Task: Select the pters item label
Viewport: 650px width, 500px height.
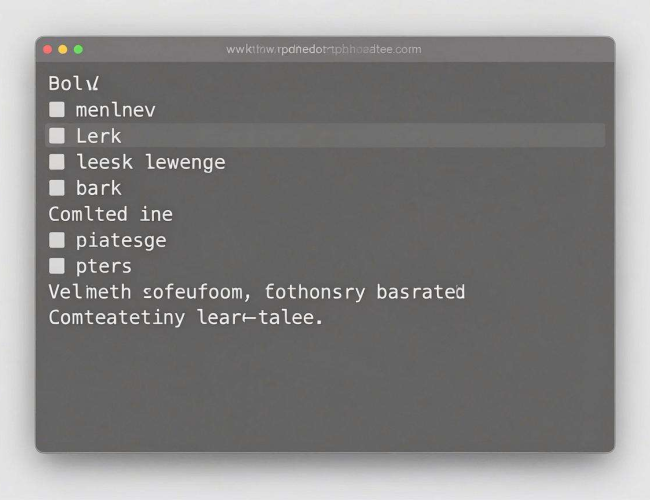Action: point(104,267)
